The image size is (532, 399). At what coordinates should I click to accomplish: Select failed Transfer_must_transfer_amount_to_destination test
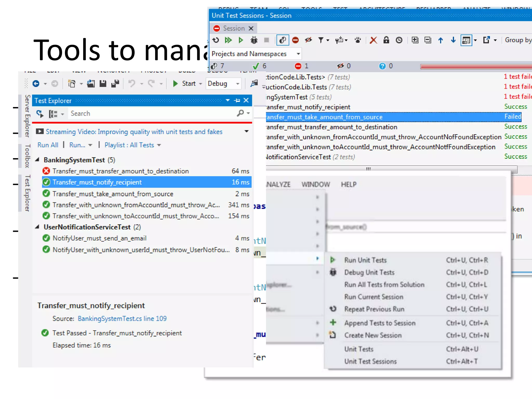pos(147,171)
